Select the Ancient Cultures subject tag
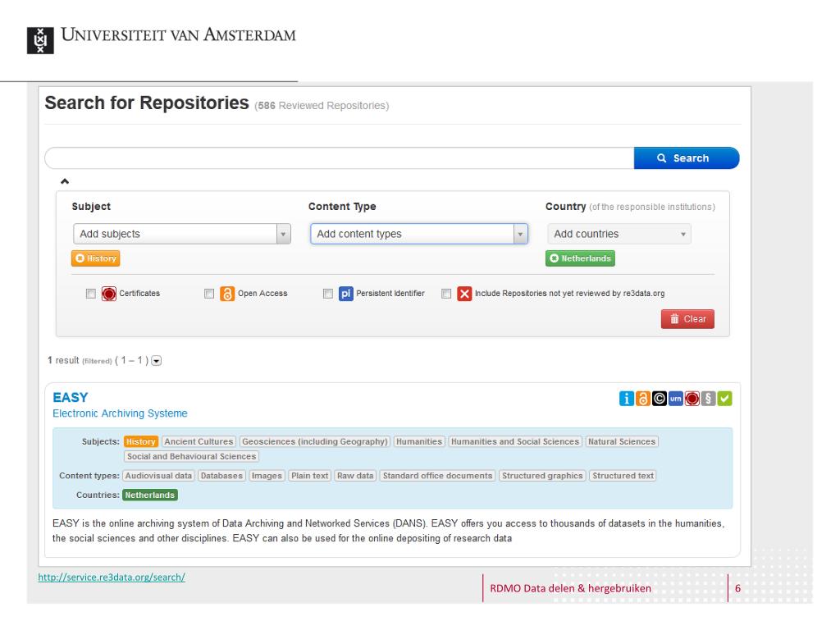 tap(199, 441)
